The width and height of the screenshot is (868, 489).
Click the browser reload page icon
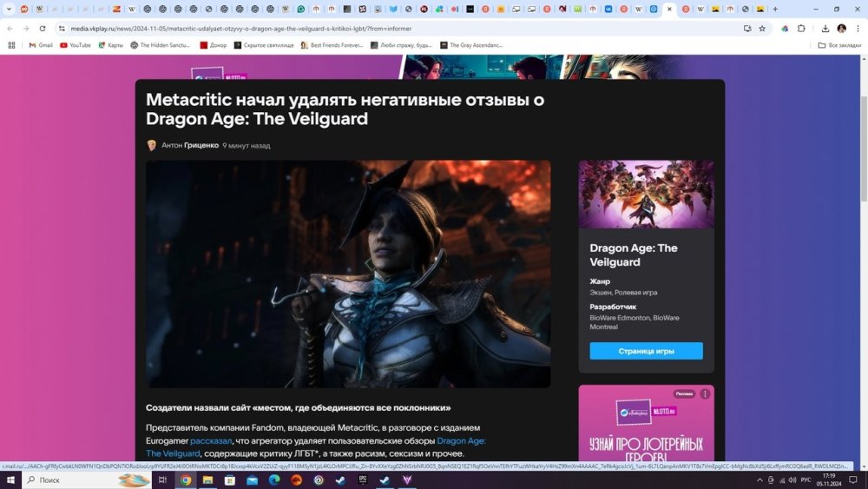pos(42,28)
